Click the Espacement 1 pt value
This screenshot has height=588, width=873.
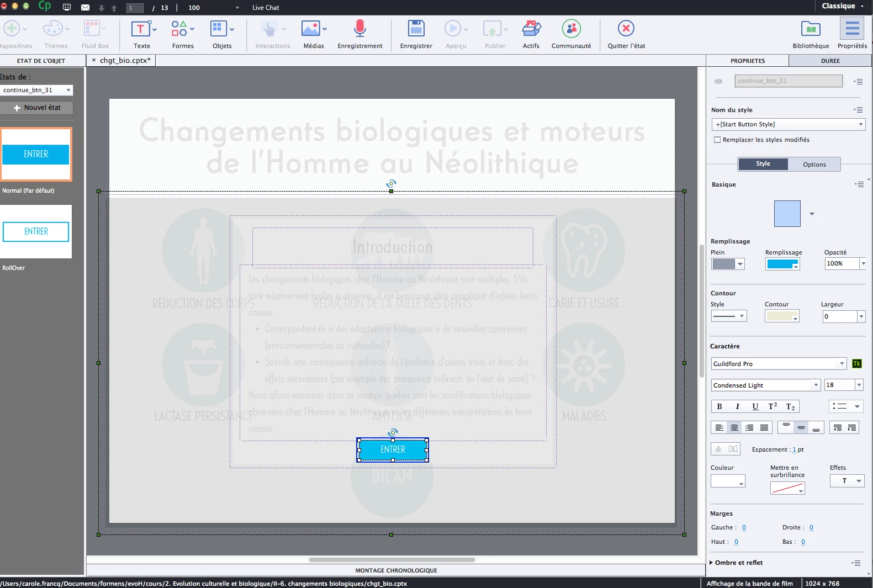(x=795, y=449)
